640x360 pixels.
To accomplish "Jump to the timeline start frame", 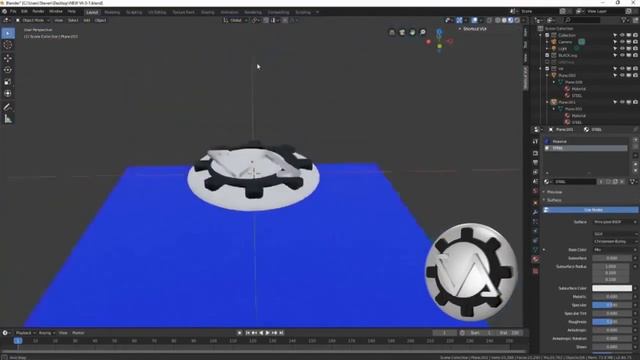I will pos(248,333).
